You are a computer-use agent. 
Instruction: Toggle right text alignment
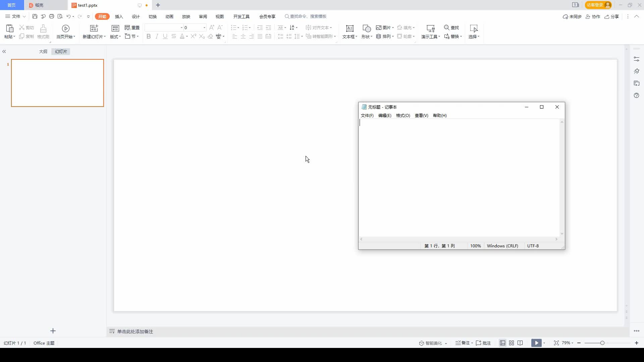point(252,36)
